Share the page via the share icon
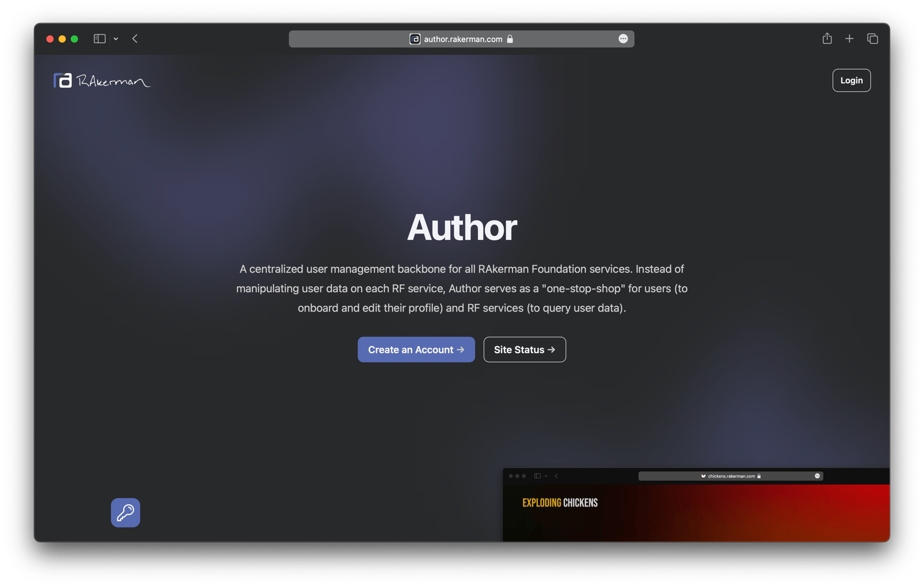Viewport: 924px width, 587px height. [827, 39]
